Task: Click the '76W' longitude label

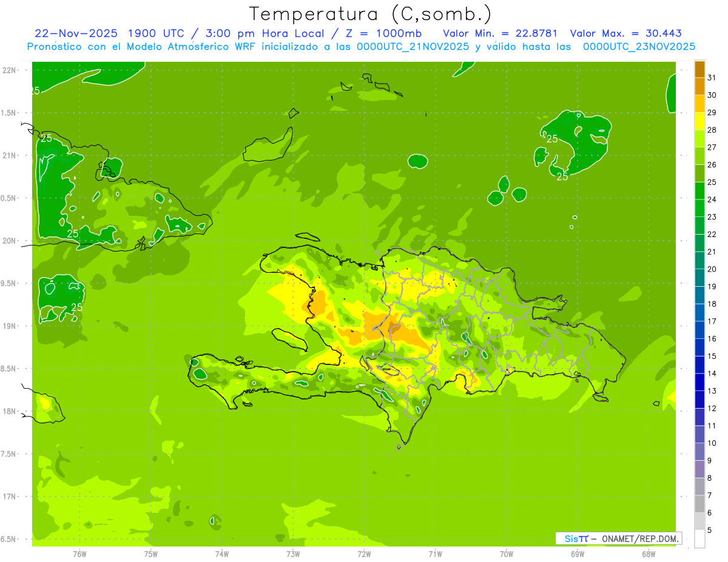Action: click(x=79, y=554)
